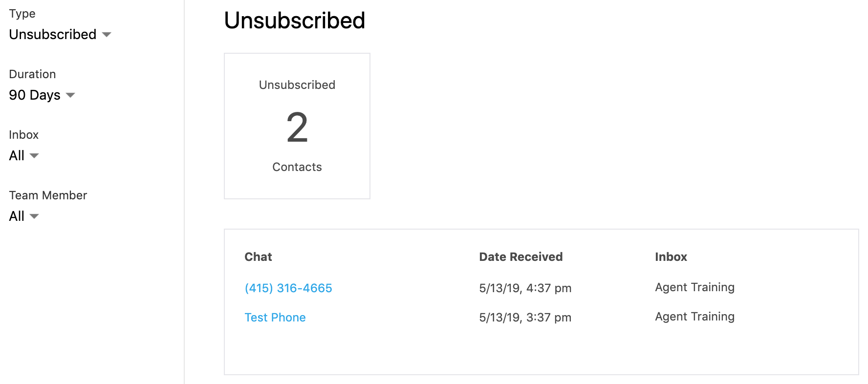Open the (415) 316-4665 chat link
Image resolution: width=868 pixels, height=384 pixels.
[x=288, y=288]
